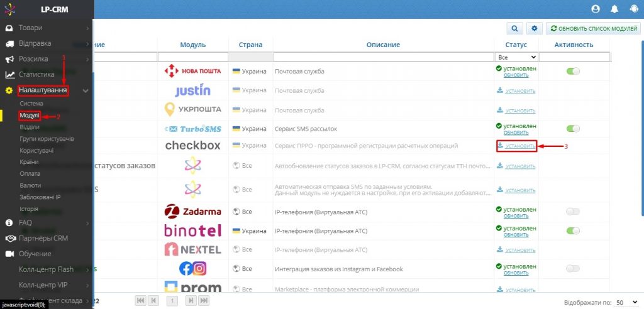Go to first page pagination button
Screen dimensions: 644x309
coord(140,301)
